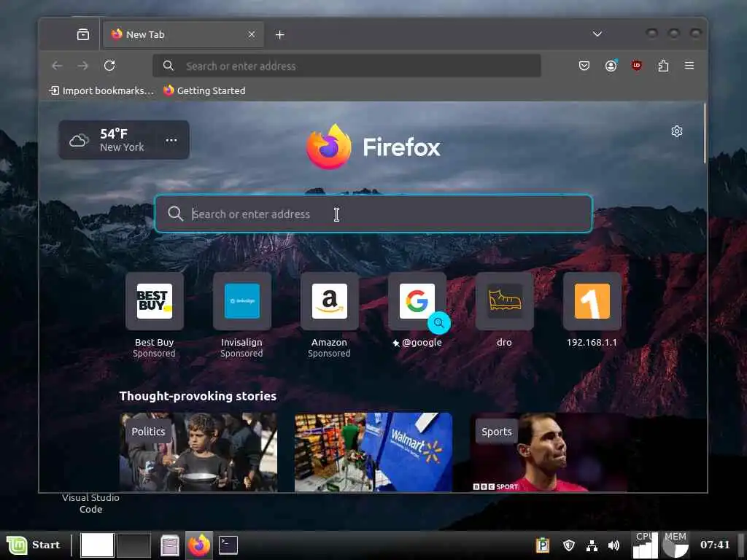
Task: Open new tab personalize gear icon
Action: pyautogui.click(x=677, y=131)
